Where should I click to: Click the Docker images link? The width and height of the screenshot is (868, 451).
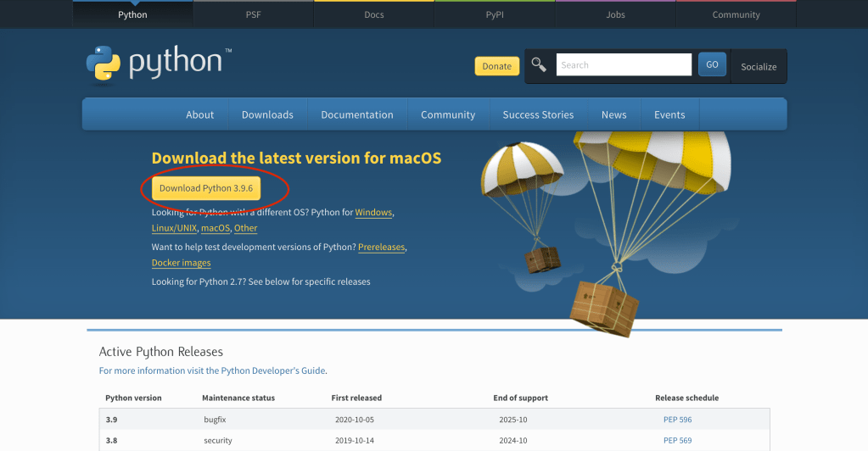[x=181, y=263]
